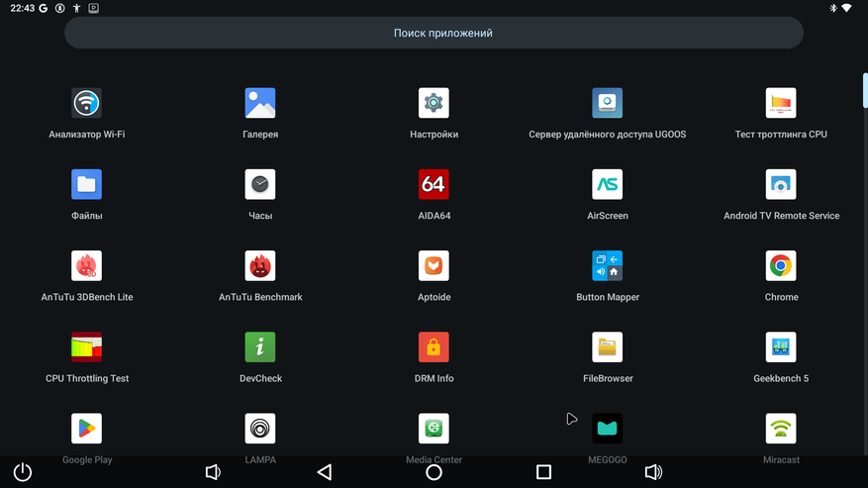Open Aptoide store icon
This screenshot has height=488, width=868.
[434, 266]
